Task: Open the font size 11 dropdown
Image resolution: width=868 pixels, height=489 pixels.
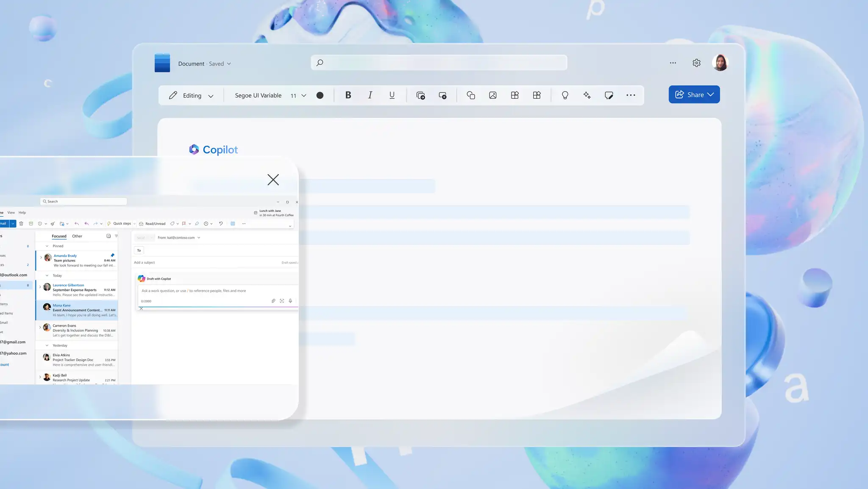Action: click(x=298, y=95)
